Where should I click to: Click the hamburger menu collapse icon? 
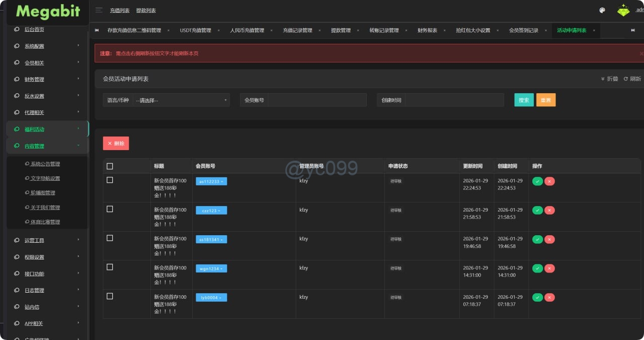(x=99, y=10)
